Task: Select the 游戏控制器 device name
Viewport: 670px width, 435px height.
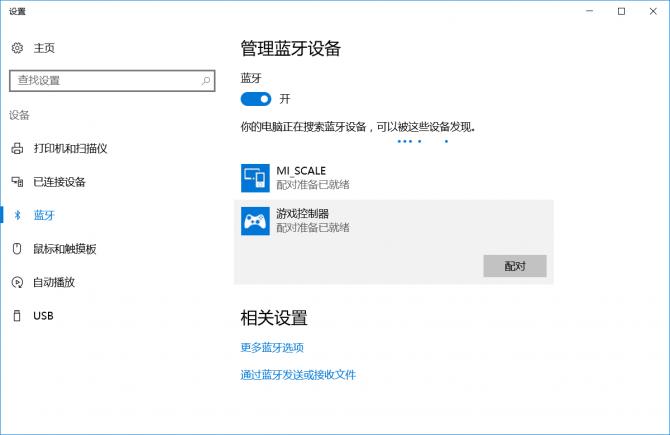Action: click(x=303, y=214)
